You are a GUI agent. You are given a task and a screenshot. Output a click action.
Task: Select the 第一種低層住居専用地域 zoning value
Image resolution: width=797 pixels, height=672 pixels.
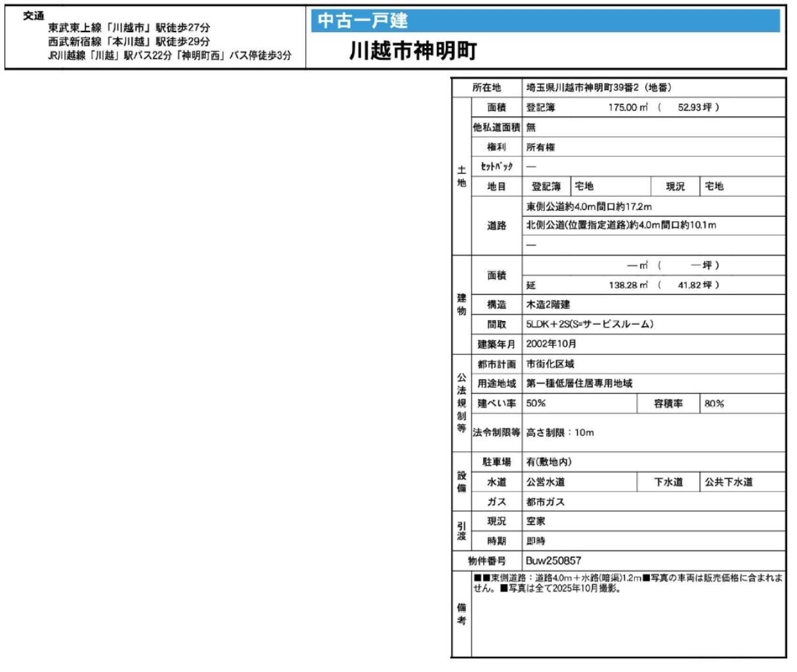579,383
